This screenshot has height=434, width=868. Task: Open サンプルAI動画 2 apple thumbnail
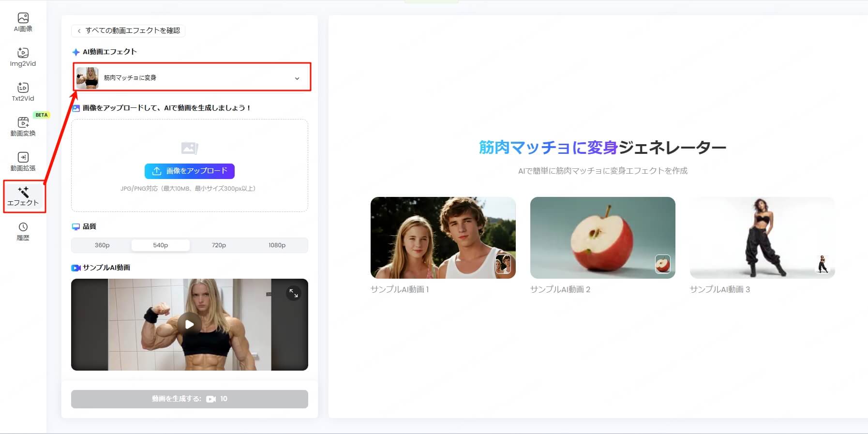[x=603, y=238]
